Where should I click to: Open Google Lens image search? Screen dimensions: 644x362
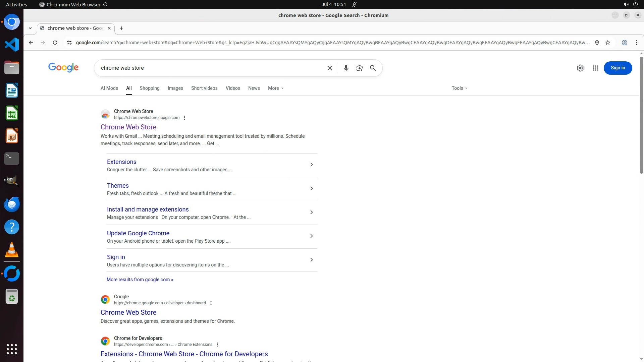pos(359,68)
